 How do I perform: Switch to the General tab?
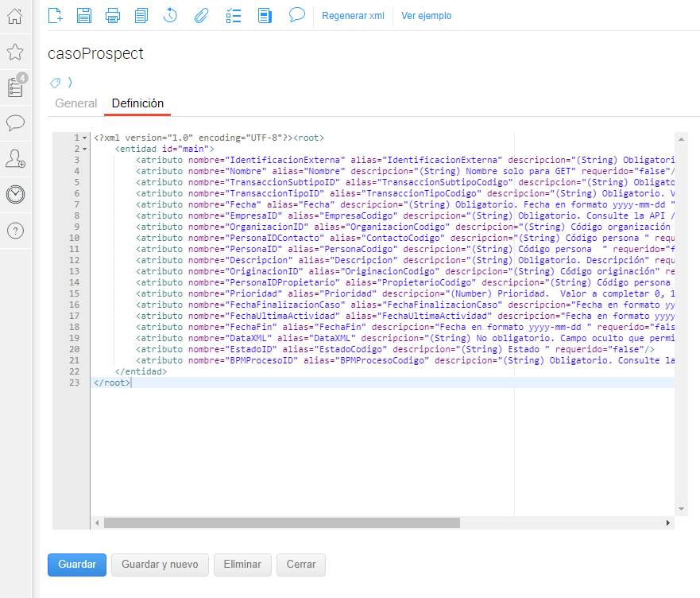(76, 103)
